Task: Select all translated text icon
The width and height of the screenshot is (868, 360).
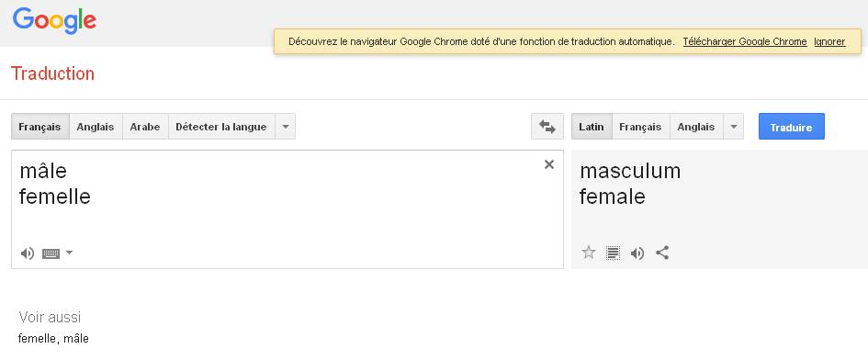Action: click(613, 253)
